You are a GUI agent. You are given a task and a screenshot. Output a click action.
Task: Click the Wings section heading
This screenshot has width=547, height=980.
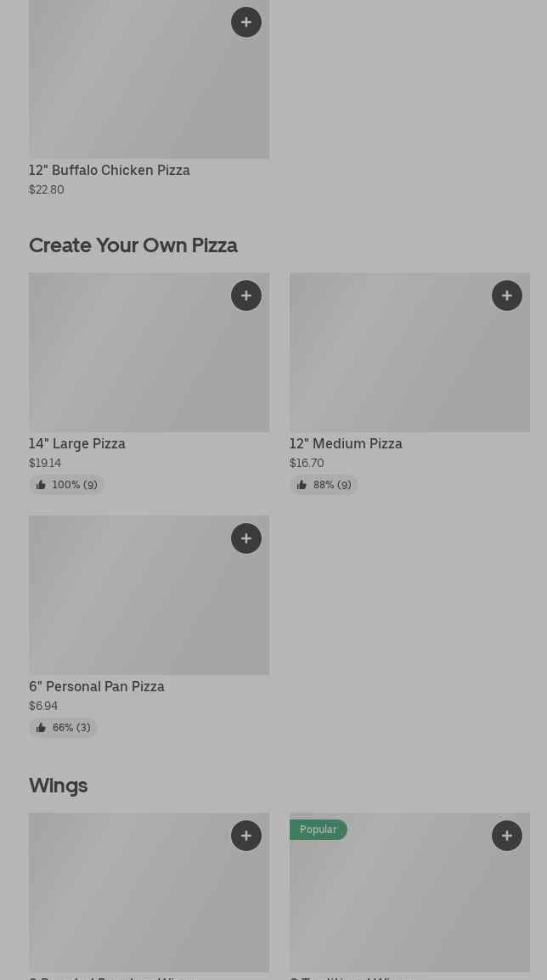tap(58, 786)
